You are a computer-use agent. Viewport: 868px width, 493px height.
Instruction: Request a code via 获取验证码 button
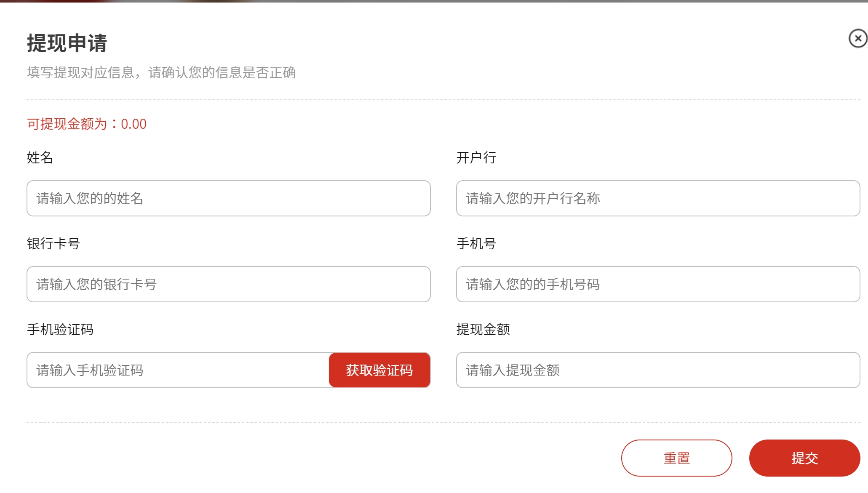click(x=379, y=370)
